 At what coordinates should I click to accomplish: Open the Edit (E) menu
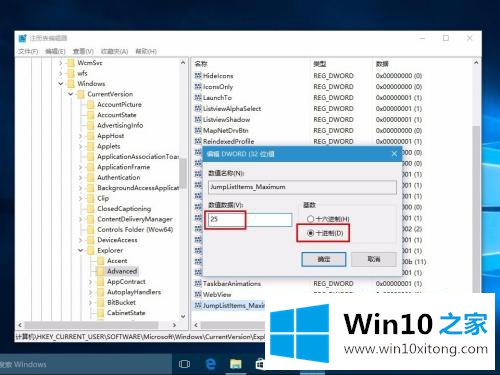pos(55,51)
